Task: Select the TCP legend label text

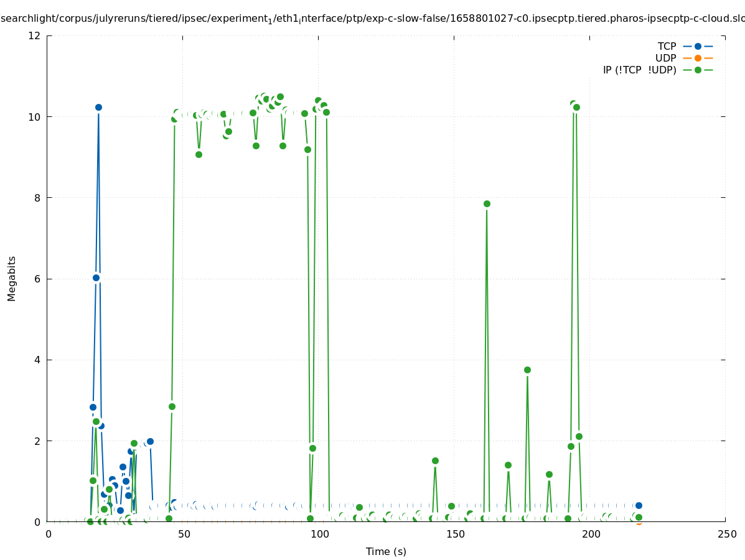Action: click(x=667, y=46)
